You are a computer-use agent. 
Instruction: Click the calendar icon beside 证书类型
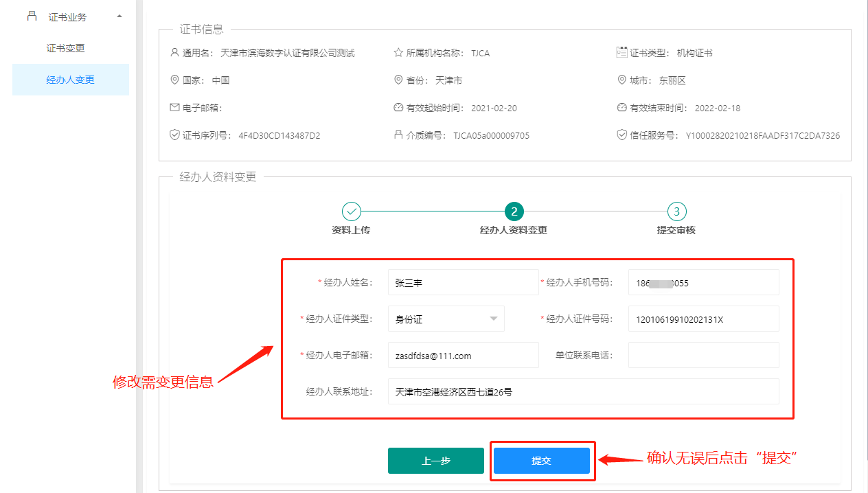click(x=621, y=52)
